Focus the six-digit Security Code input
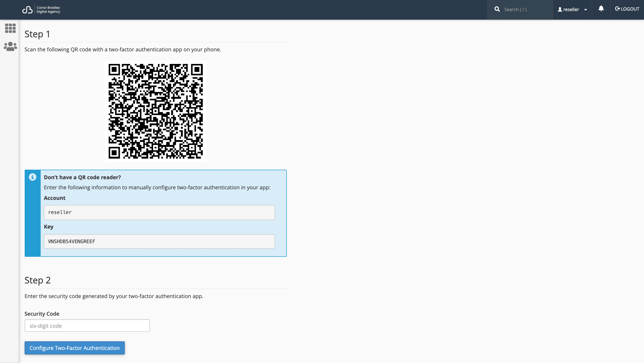This screenshot has width=644, height=363. point(87,325)
